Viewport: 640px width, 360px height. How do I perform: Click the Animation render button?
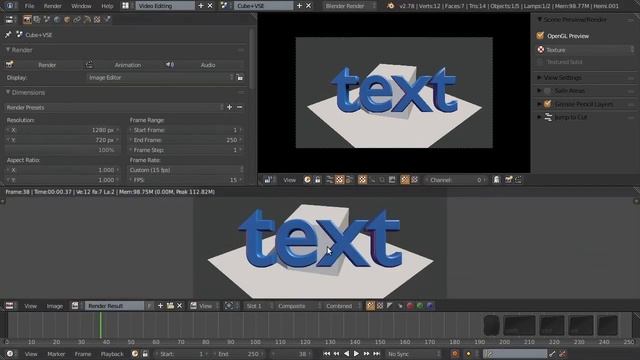124,65
